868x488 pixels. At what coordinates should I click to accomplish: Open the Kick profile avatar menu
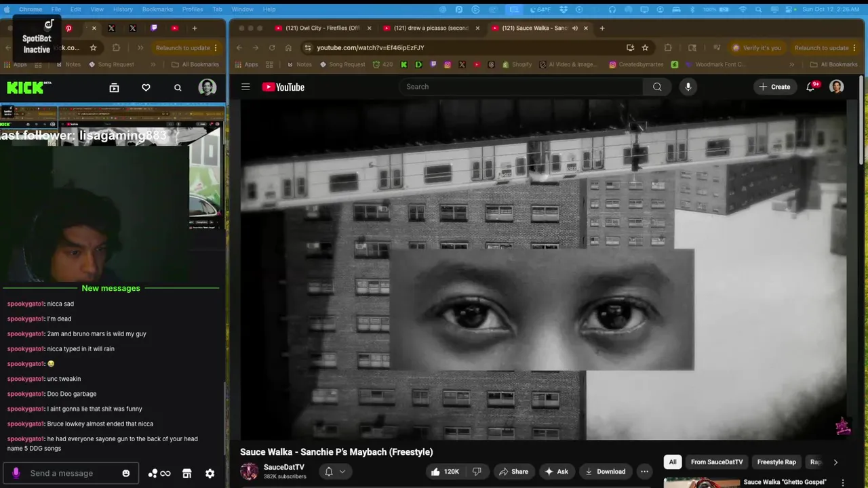[208, 87]
